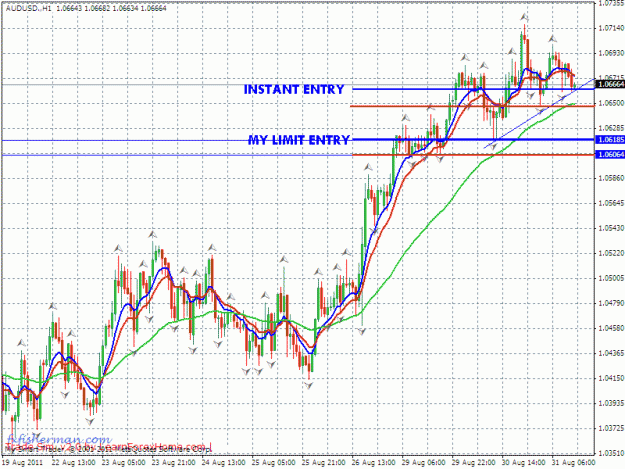Click the AUDUSD.,H1 chart title text
Screen dimensions: 625x469
(x=28, y=8)
